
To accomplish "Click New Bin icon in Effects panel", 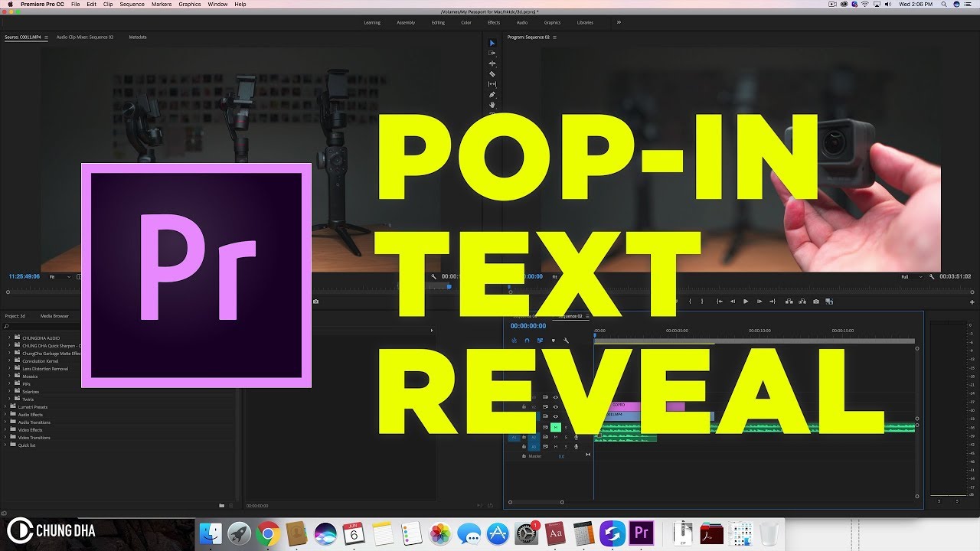I will 221,505.
